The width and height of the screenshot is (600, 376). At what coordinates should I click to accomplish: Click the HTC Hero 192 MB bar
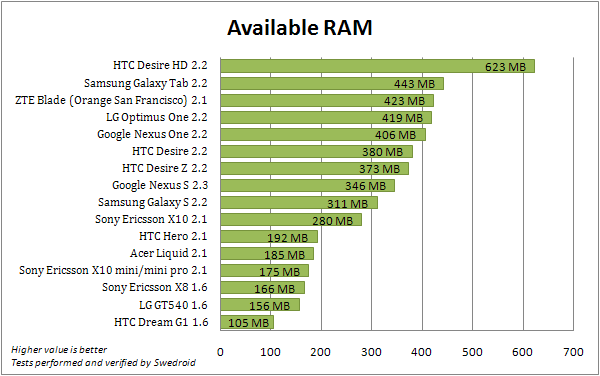(x=269, y=236)
